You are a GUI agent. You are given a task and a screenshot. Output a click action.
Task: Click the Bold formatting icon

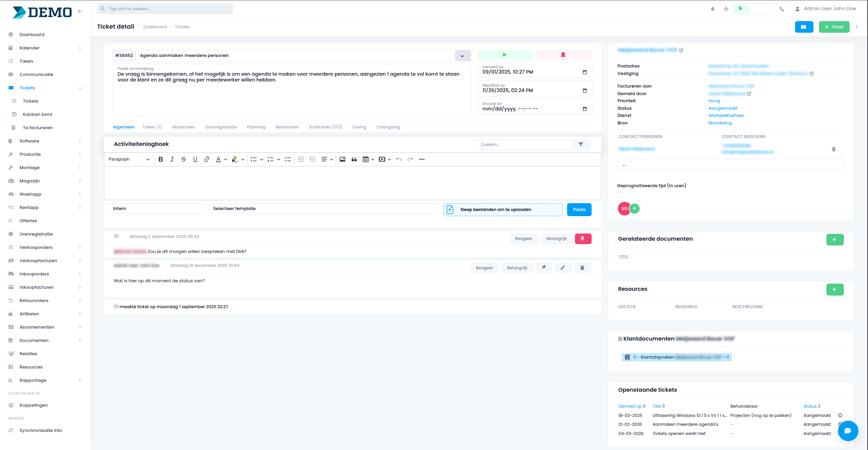pyautogui.click(x=161, y=159)
